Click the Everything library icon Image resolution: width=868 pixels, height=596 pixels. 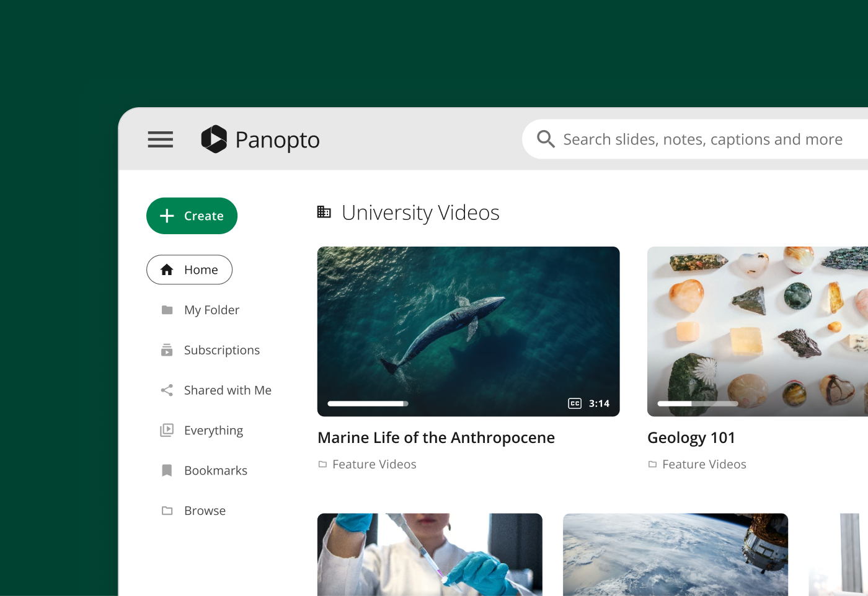coord(167,431)
